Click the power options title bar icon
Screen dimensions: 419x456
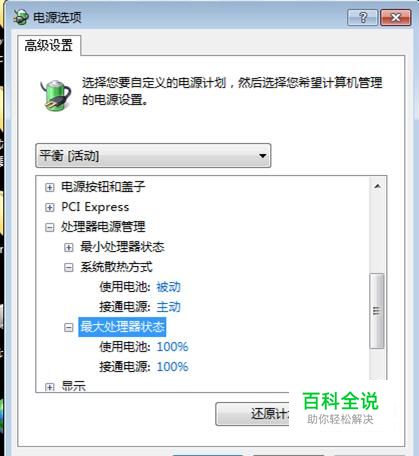pyautogui.click(x=21, y=17)
